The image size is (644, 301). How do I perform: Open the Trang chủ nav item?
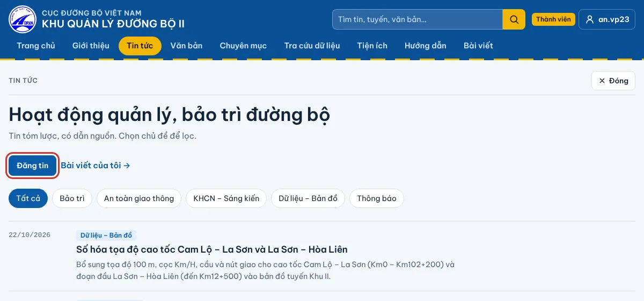tap(36, 46)
